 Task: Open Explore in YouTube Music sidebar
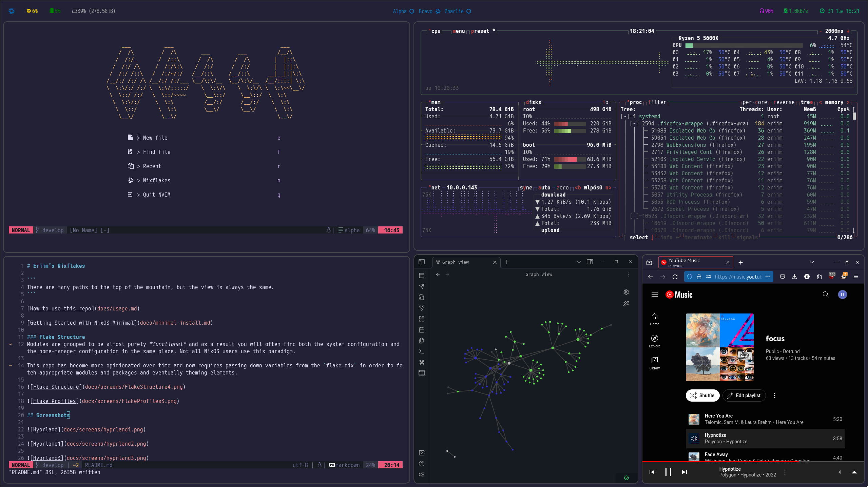point(654,341)
